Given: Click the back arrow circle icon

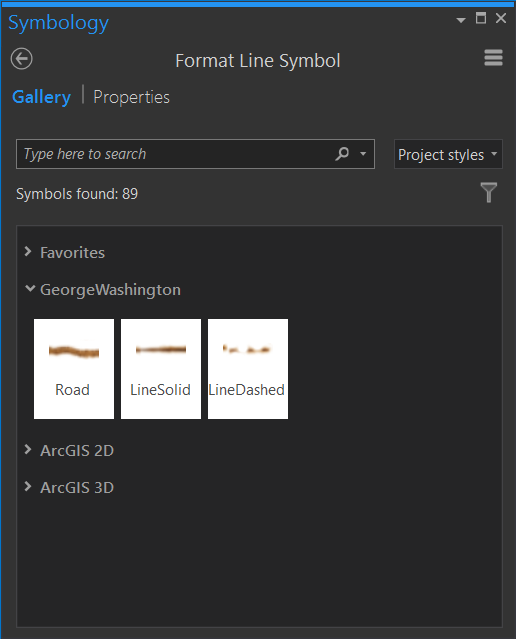Looking at the screenshot, I should coord(22,59).
